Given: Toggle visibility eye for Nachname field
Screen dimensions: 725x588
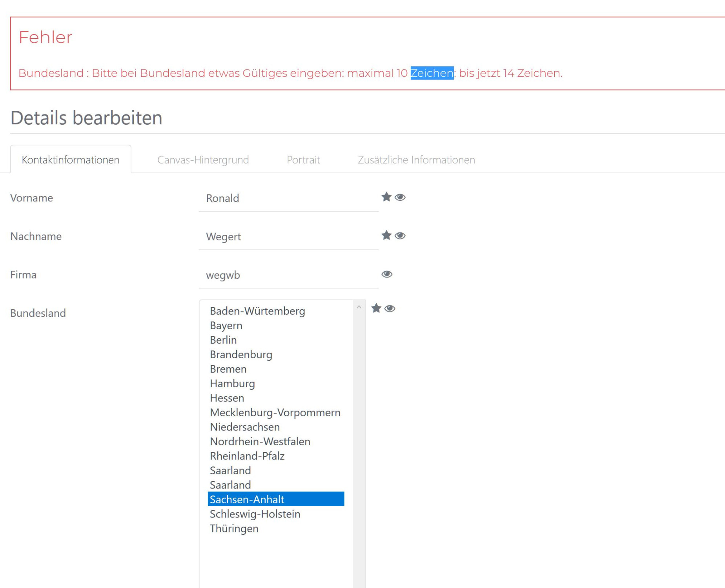Looking at the screenshot, I should (400, 236).
